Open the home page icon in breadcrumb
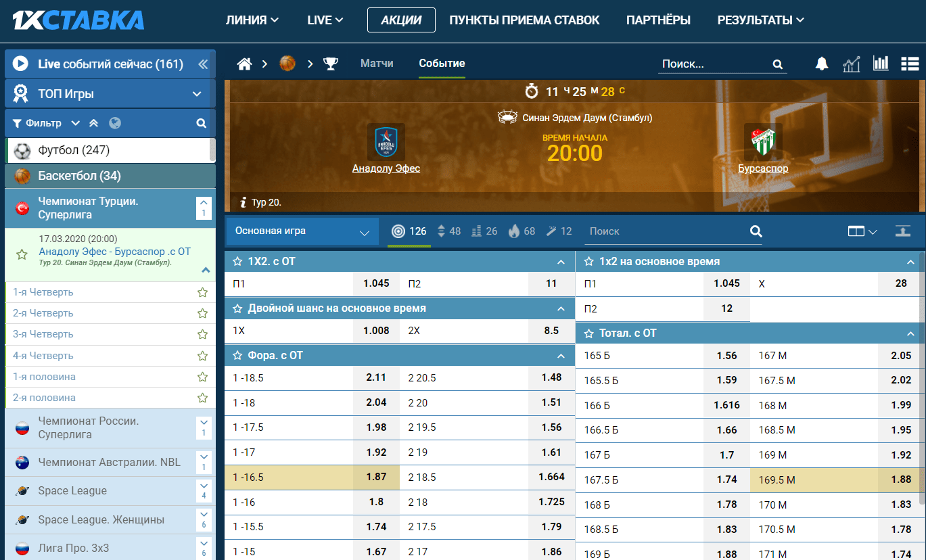This screenshot has height=560, width=926. [x=245, y=64]
